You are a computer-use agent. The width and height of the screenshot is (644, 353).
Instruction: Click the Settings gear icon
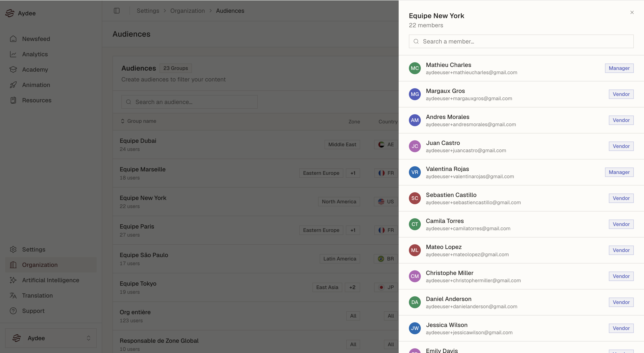(x=13, y=249)
